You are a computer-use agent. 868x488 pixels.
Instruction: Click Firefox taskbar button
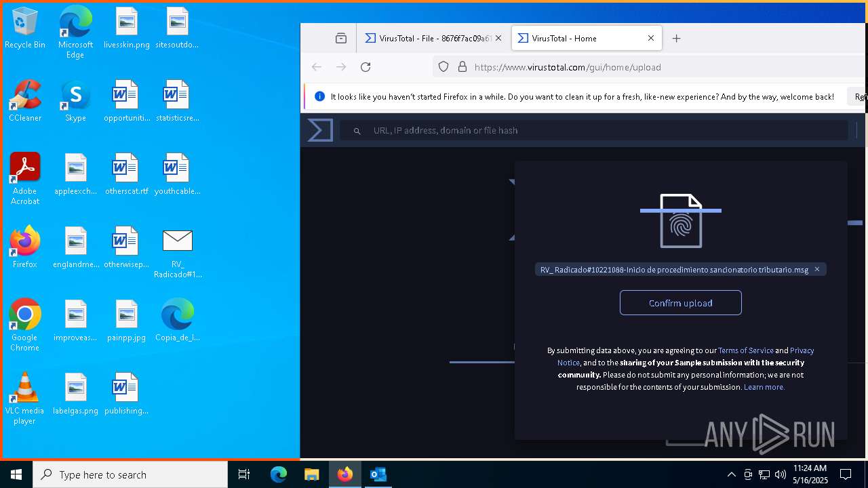[x=345, y=474]
